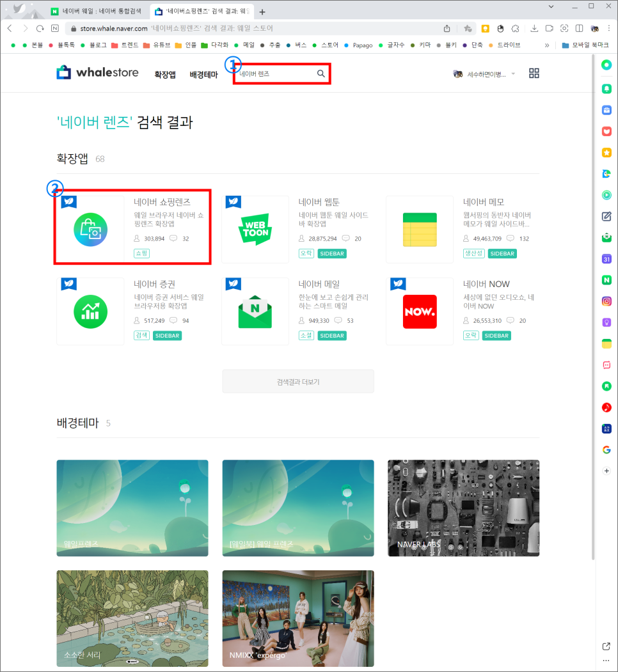The height and width of the screenshot is (672, 618).
Task: Click the whale store logo
Action: (x=97, y=72)
